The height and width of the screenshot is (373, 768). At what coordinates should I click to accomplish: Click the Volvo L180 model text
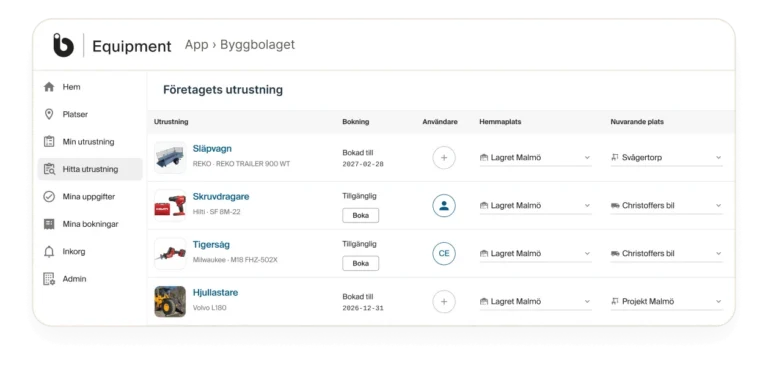210,308
